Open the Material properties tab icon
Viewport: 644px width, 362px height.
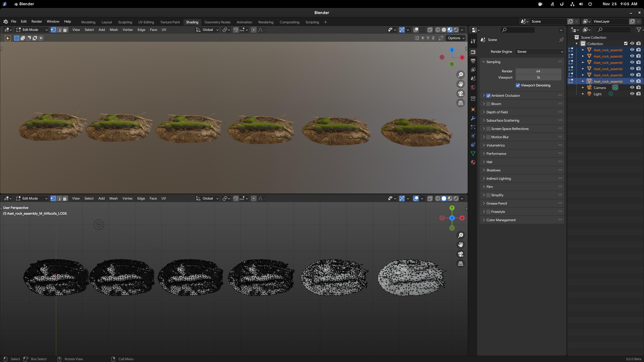tap(473, 162)
